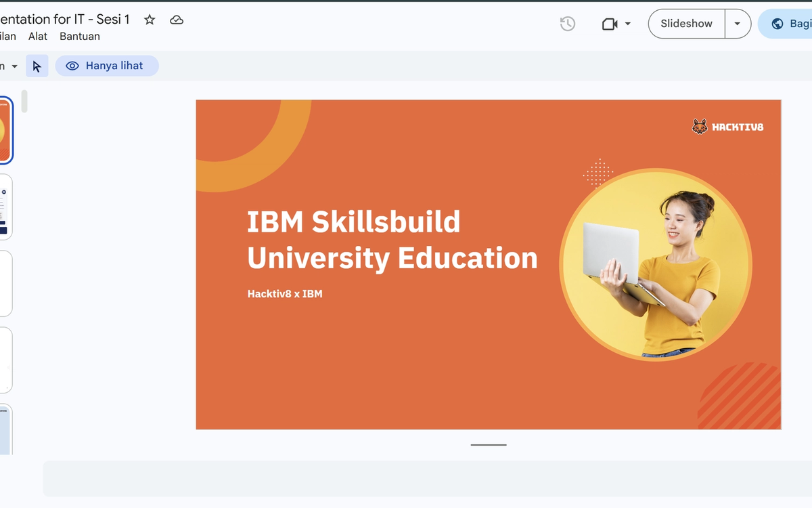This screenshot has height=508, width=812.
Task: Select the third slide thumbnail
Action: [5, 284]
